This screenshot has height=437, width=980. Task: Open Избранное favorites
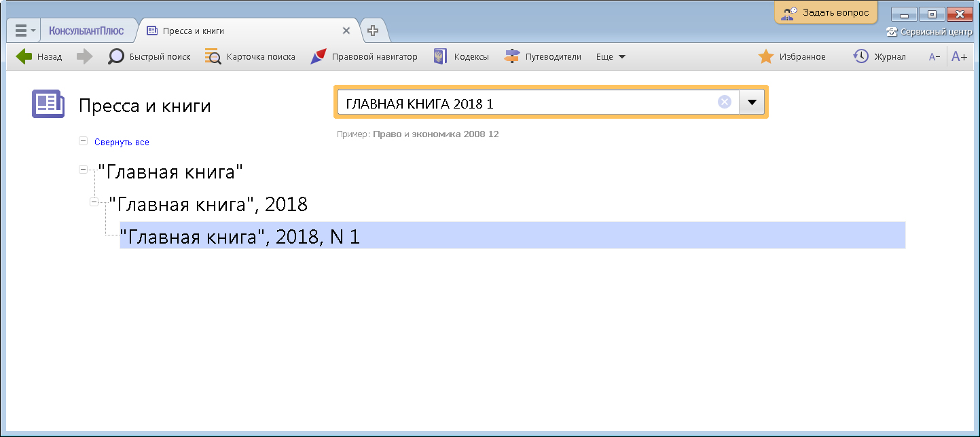pos(792,57)
